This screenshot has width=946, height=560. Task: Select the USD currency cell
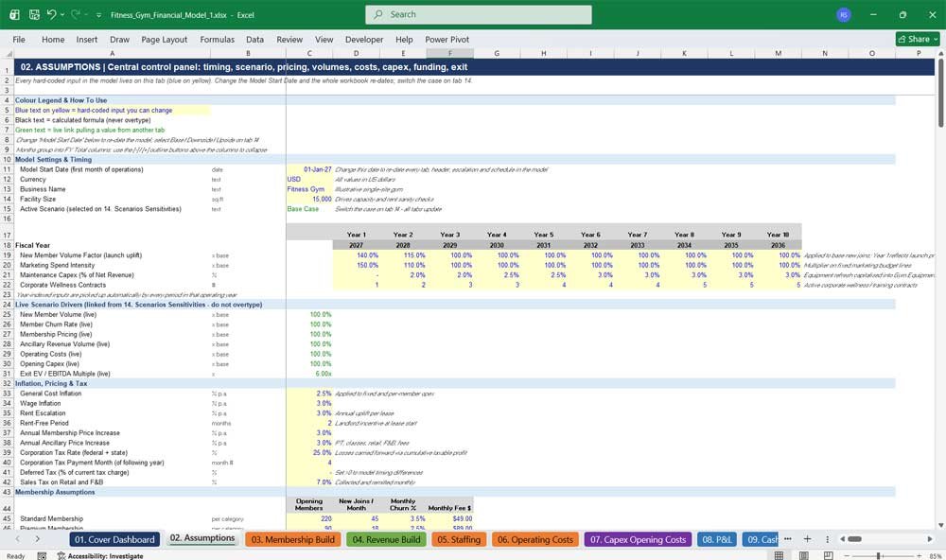coord(309,179)
